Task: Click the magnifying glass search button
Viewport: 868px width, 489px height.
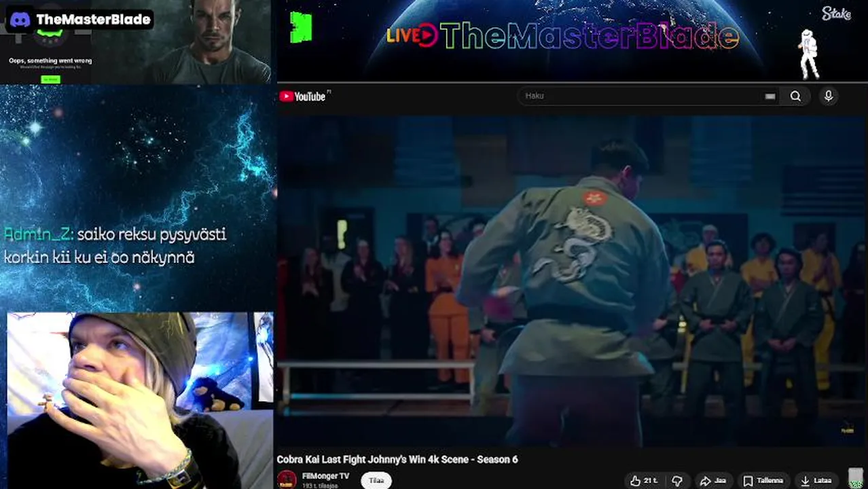Action: click(795, 96)
